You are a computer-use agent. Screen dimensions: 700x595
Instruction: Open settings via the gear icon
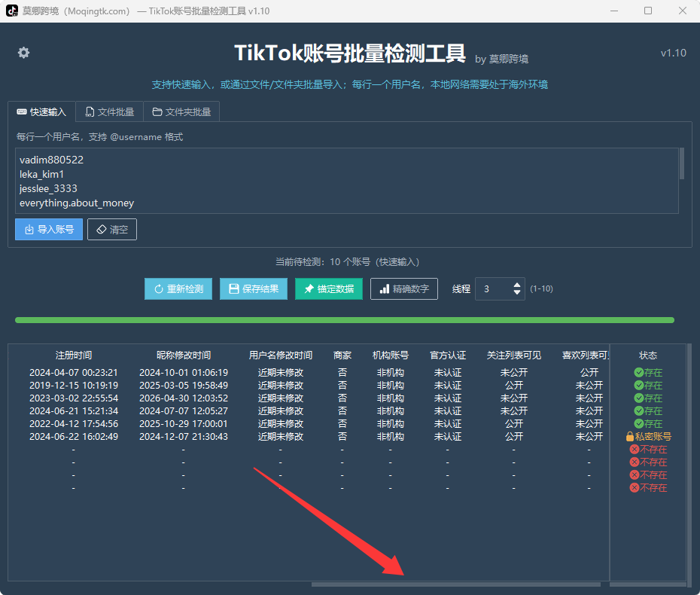(23, 53)
